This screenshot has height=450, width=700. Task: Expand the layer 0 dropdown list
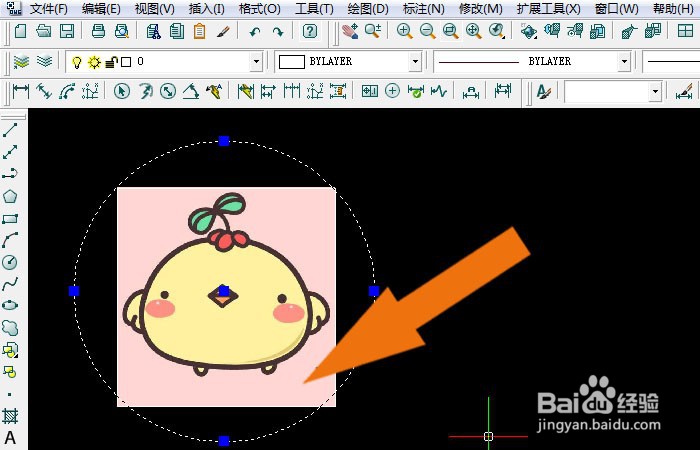[256, 62]
